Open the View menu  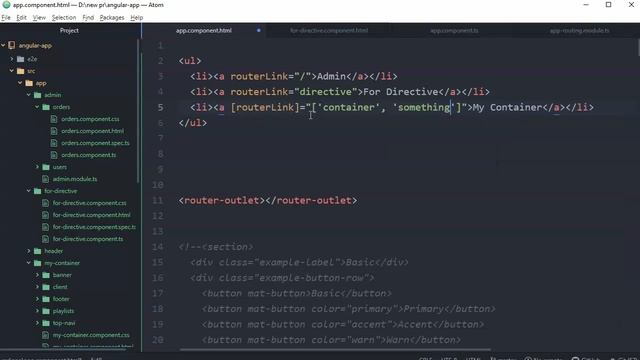(39, 18)
